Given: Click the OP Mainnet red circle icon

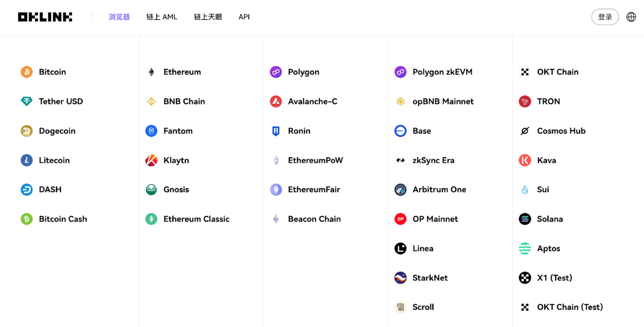Looking at the screenshot, I should 400,219.
